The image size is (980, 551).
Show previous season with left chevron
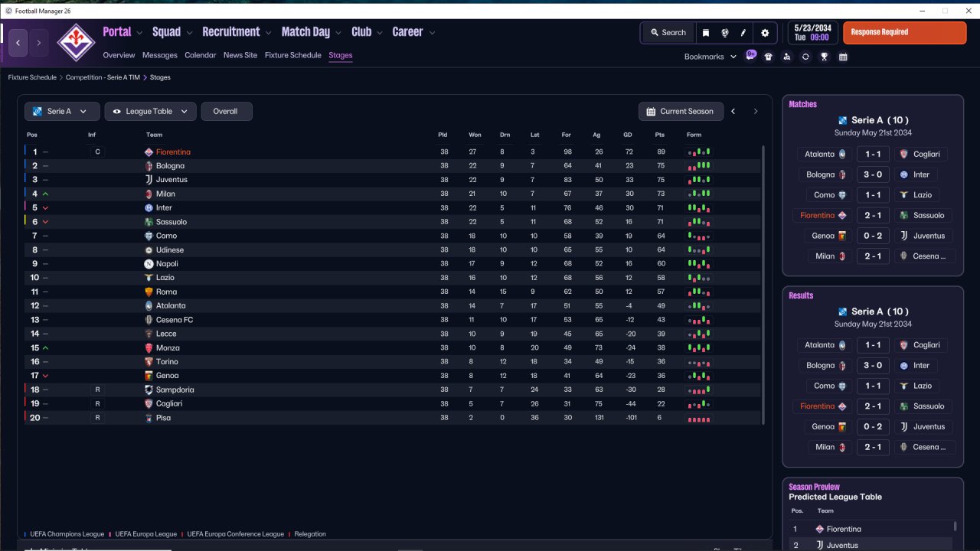733,112
